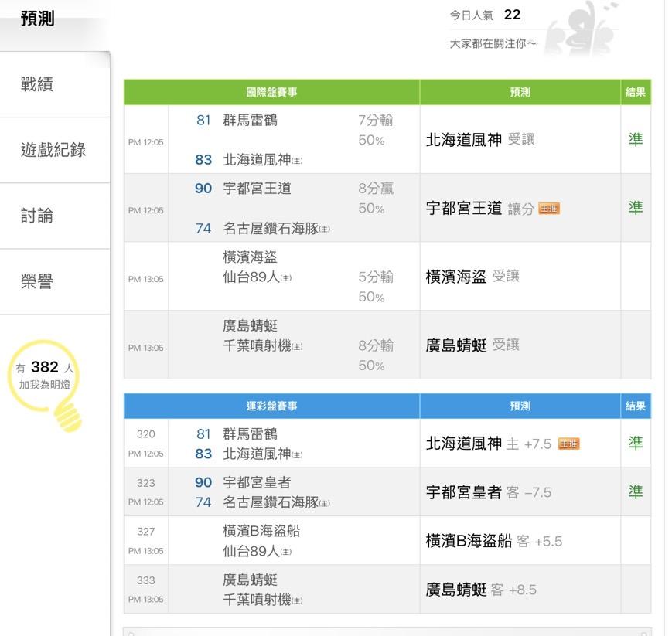Select 宇都宮皇者 in 運彩盤 match 323

point(257,482)
